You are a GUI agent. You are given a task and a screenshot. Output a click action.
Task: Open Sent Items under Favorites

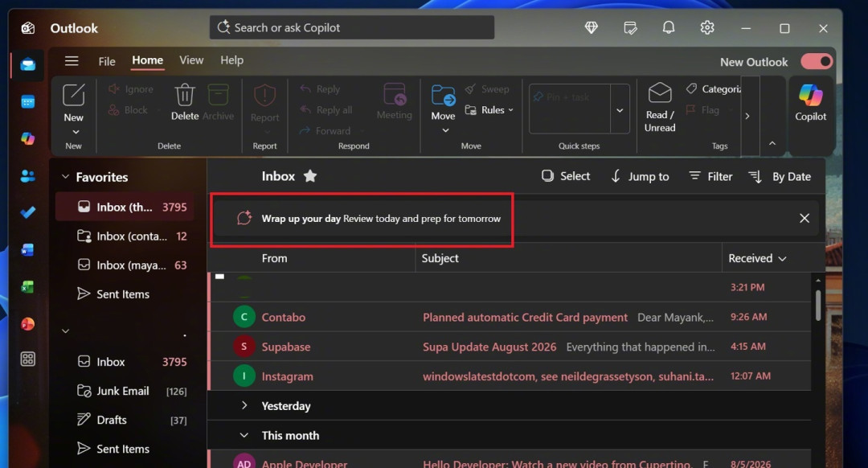click(125, 294)
